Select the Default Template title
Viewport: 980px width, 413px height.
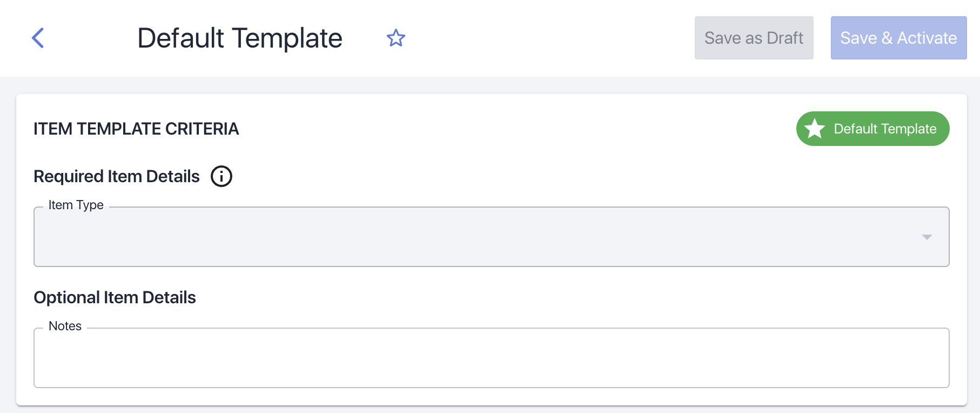pos(240,38)
